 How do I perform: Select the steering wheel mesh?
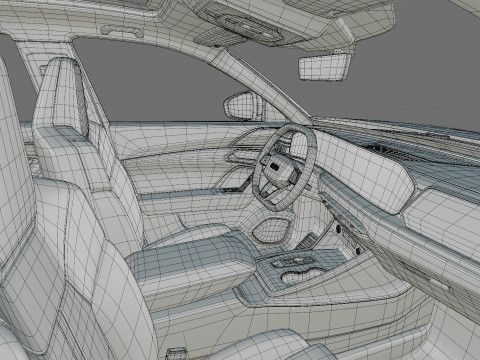click(284, 167)
